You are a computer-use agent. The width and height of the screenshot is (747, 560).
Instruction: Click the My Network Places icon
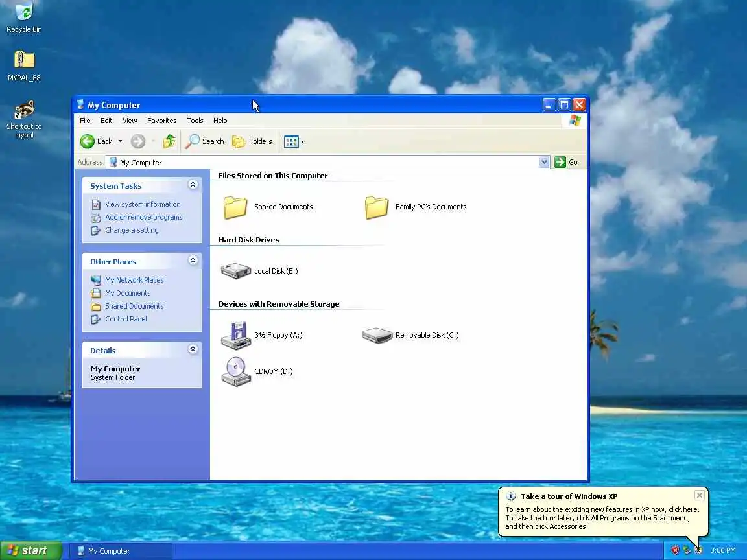96,280
